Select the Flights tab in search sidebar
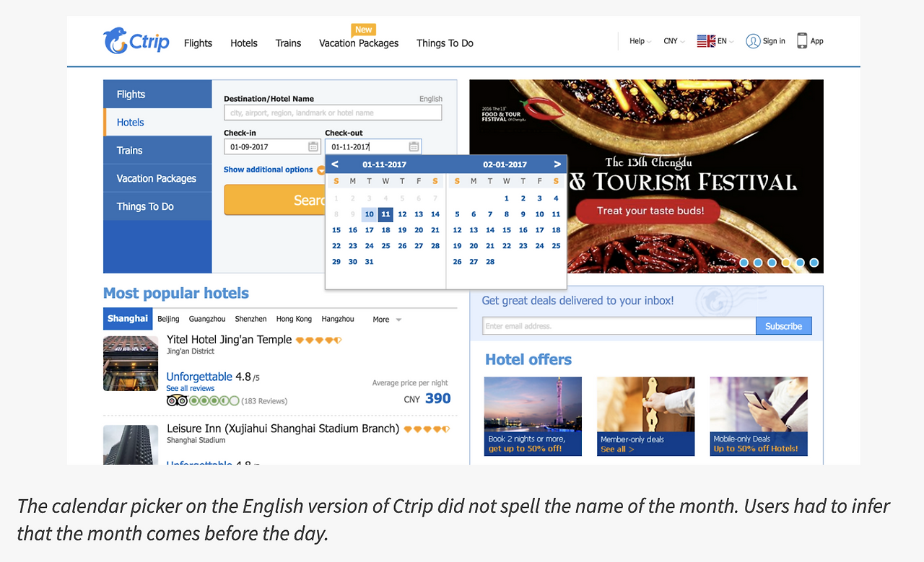Viewport: 924px width, 562px height. (157, 94)
